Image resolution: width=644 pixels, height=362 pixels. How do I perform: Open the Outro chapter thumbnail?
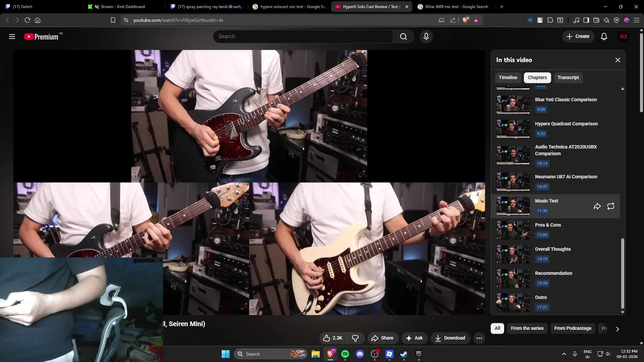point(513,303)
